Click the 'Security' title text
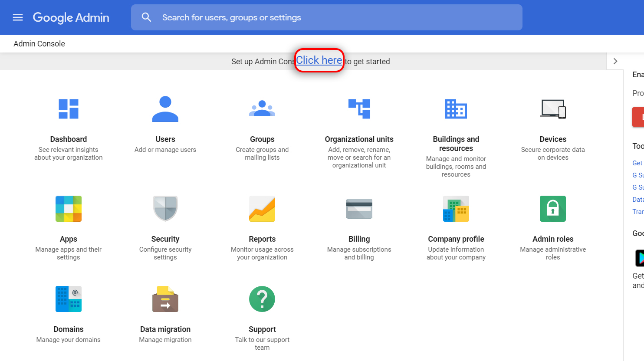Viewport: 644px width, 361px height. (165, 239)
